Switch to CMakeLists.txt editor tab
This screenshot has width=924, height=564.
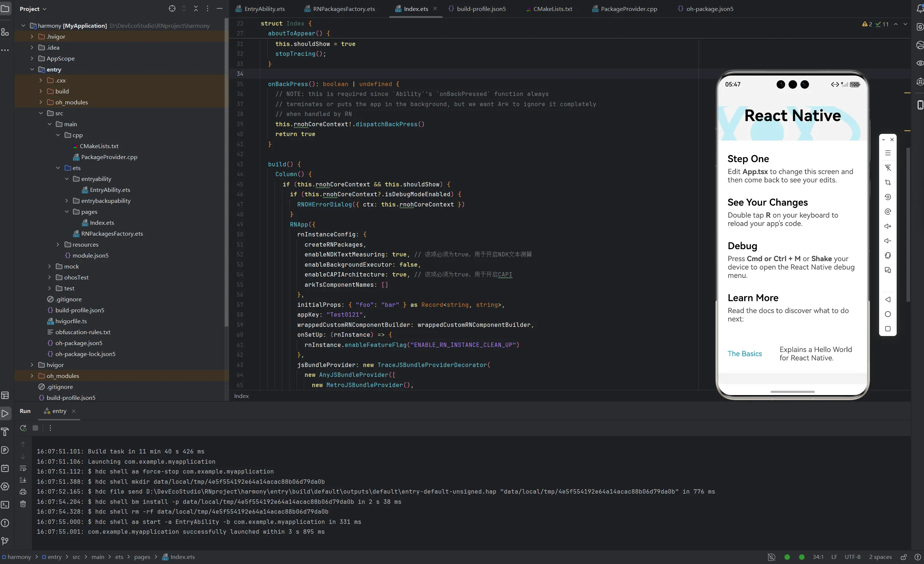tap(552, 9)
